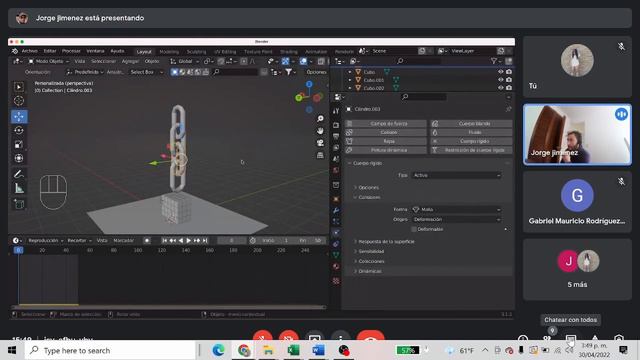
Task: Click the timeline current frame marker
Action: 18,250
